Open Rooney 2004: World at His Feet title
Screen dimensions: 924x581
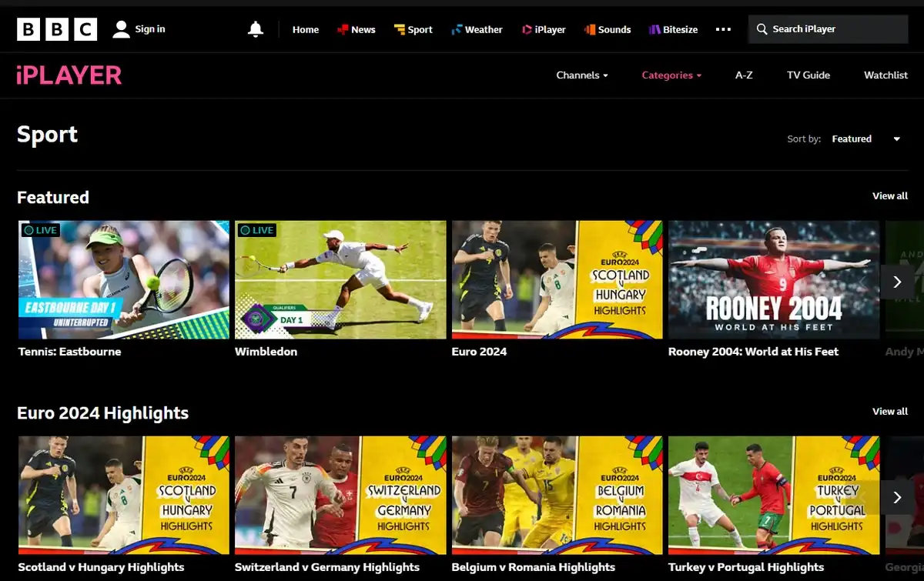753,352
